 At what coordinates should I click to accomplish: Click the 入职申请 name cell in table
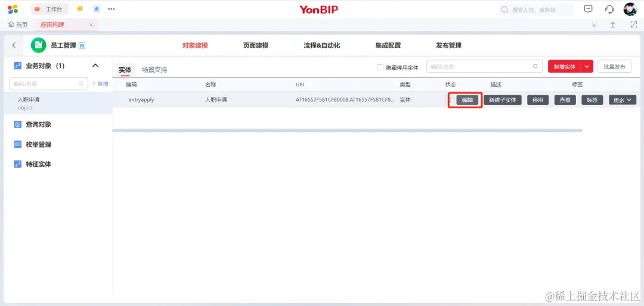coord(216,99)
